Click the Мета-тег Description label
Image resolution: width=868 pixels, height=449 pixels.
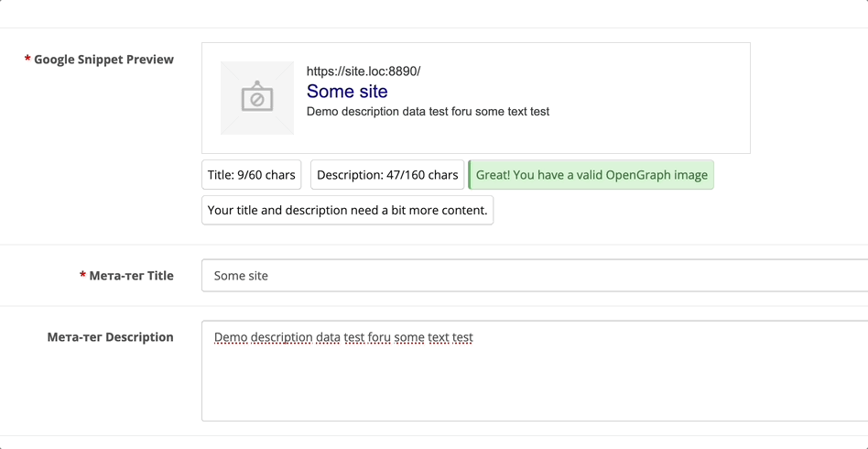pos(110,337)
